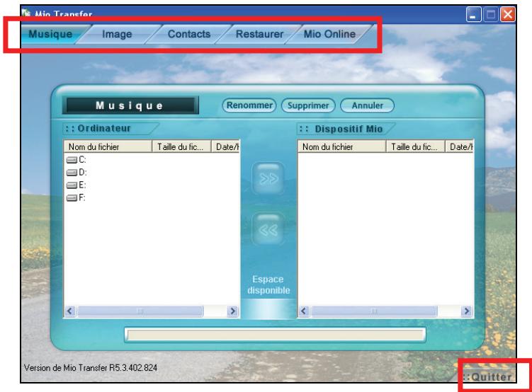This screenshot has height=392, width=532.
Task: Sort Ordinateur list by Nom du fichier
Action: pyautogui.click(x=108, y=146)
